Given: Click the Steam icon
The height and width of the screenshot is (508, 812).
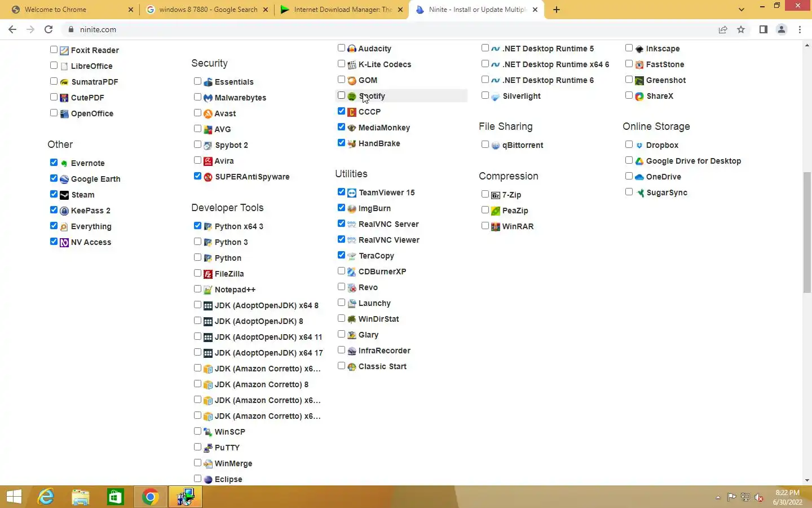Looking at the screenshot, I should tap(64, 195).
